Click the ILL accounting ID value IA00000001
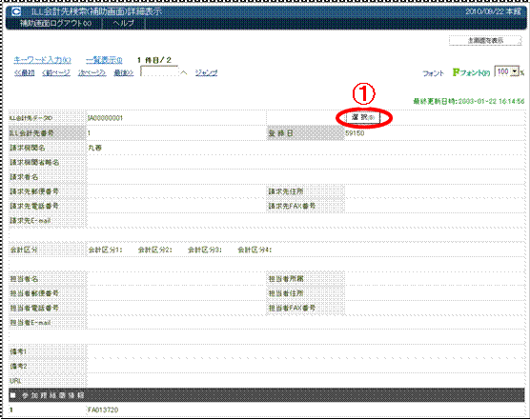This screenshot has width=530, height=420. [x=105, y=118]
